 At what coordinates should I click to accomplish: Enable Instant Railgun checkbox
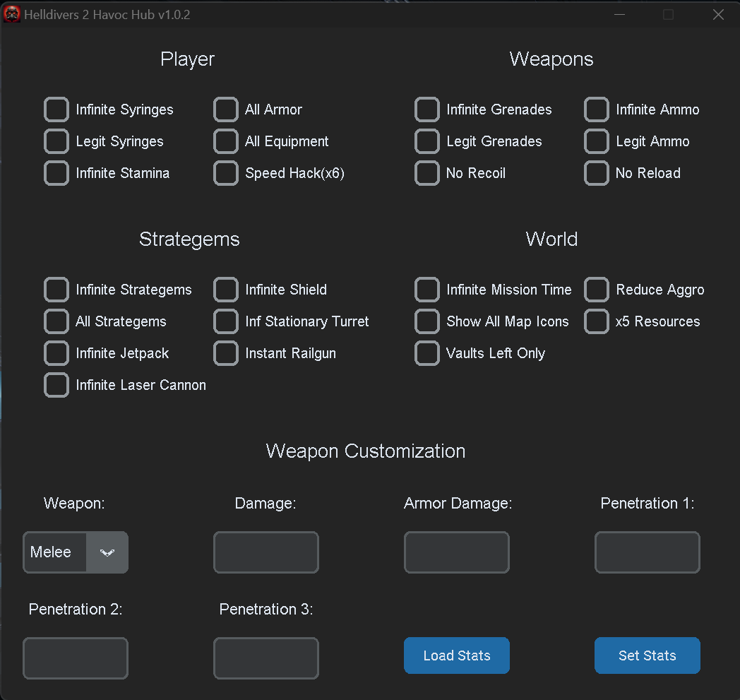click(225, 353)
